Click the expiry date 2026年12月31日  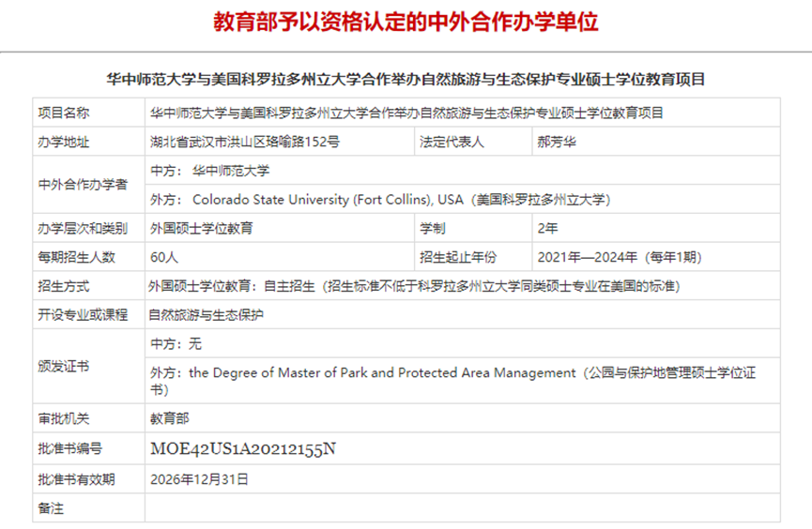click(x=199, y=479)
